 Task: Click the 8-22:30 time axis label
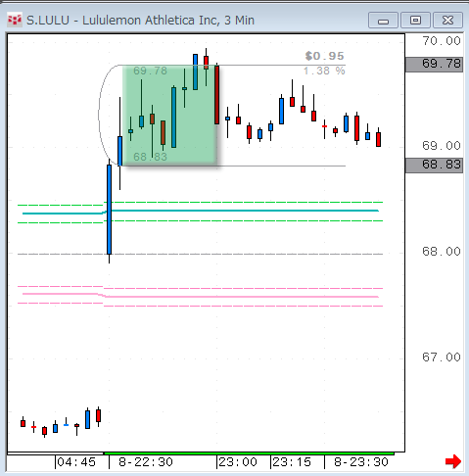coord(146,462)
